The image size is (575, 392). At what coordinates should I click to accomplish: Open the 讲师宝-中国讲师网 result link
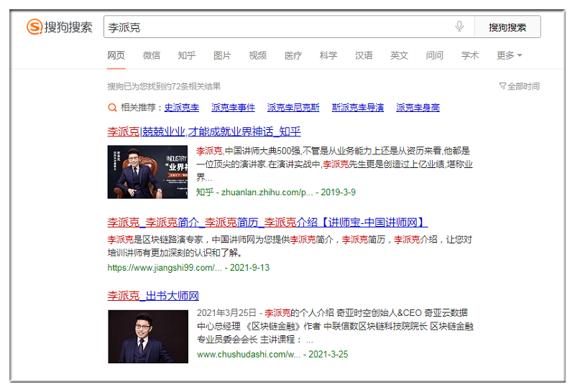coord(267,222)
